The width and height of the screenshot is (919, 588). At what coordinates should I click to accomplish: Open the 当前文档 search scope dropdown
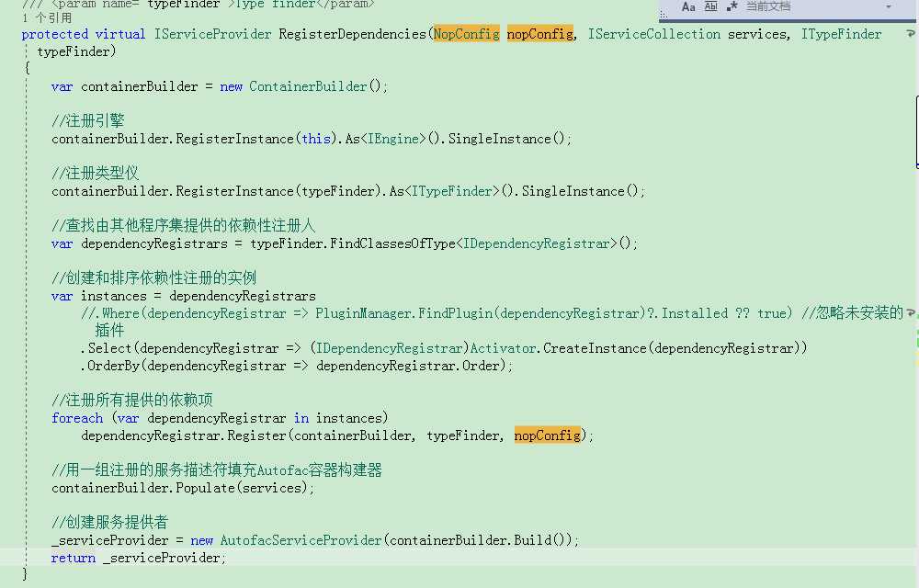[888, 7]
